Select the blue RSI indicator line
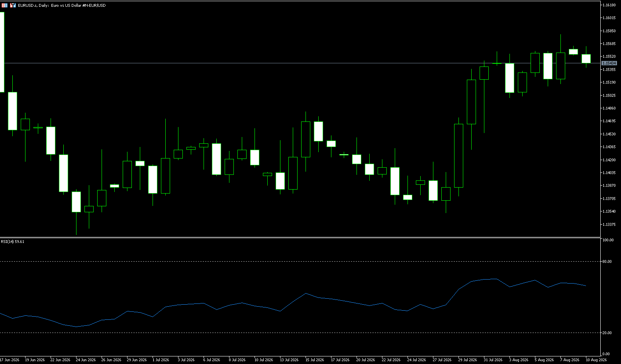The image size is (621, 364). (293, 303)
